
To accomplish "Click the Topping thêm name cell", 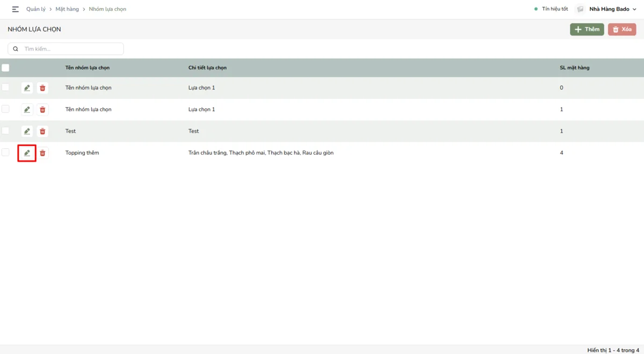I will tap(82, 153).
